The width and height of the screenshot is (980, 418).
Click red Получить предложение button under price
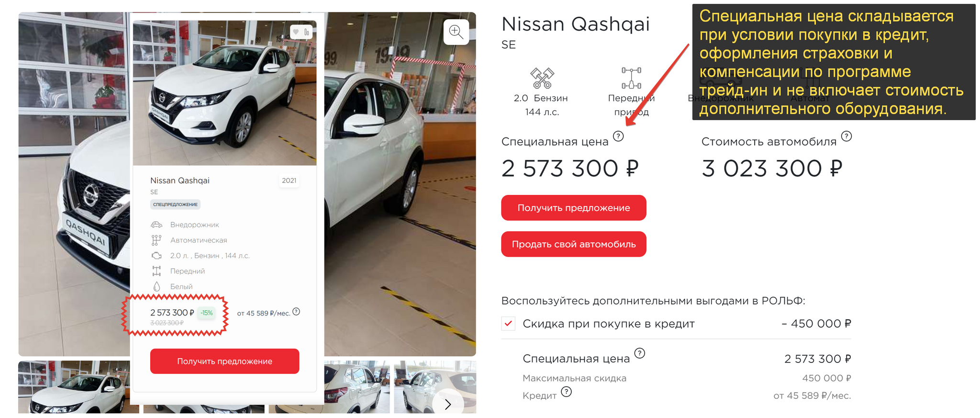[x=574, y=208]
